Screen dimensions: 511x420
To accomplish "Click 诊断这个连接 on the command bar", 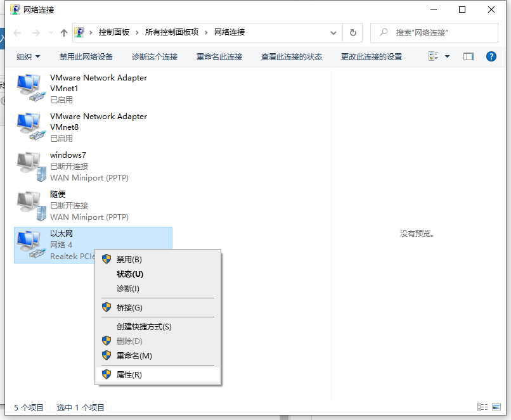I will click(x=155, y=56).
